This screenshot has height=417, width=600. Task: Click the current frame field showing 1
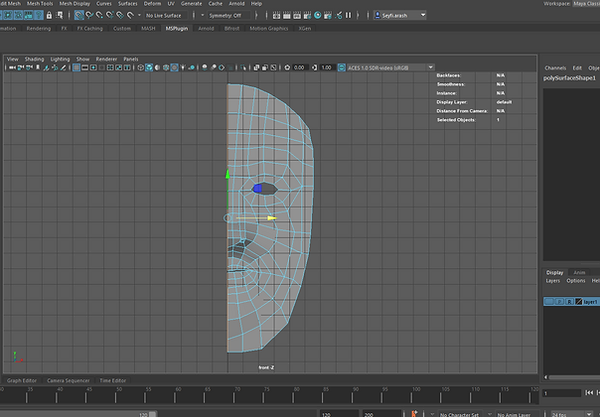(562, 393)
